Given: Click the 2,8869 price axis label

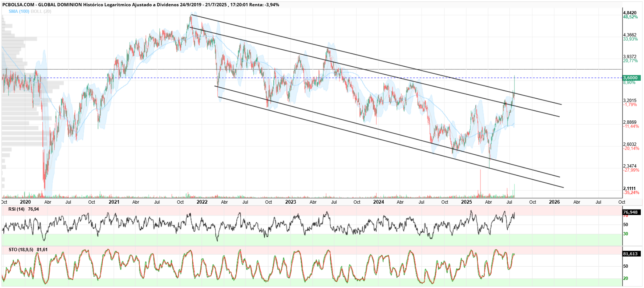Looking at the screenshot, I should tap(630, 122).
